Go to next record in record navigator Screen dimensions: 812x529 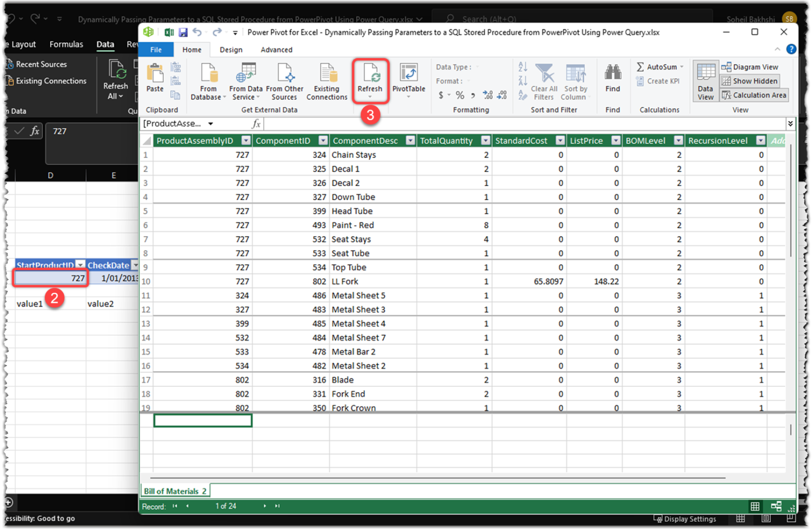tap(265, 506)
